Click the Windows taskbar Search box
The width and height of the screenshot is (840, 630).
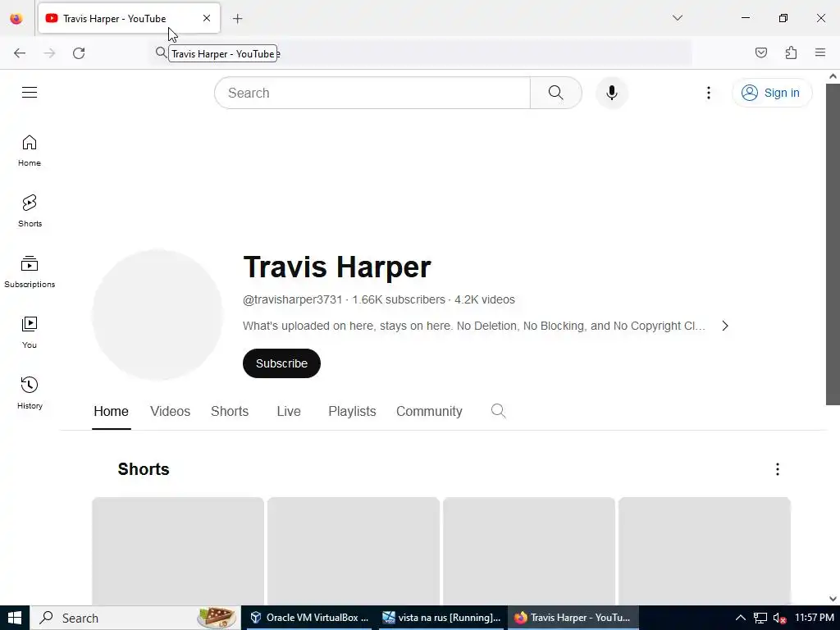click(x=135, y=618)
